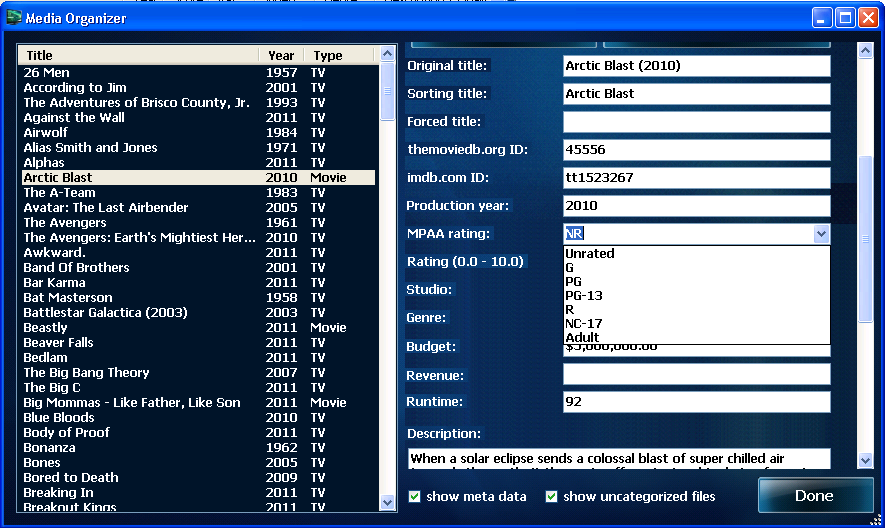Click the Done button
885x528 pixels.
click(x=815, y=495)
